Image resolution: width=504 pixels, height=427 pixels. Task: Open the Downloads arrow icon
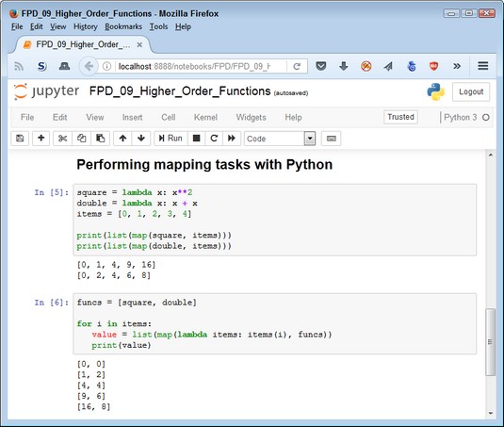(343, 66)
